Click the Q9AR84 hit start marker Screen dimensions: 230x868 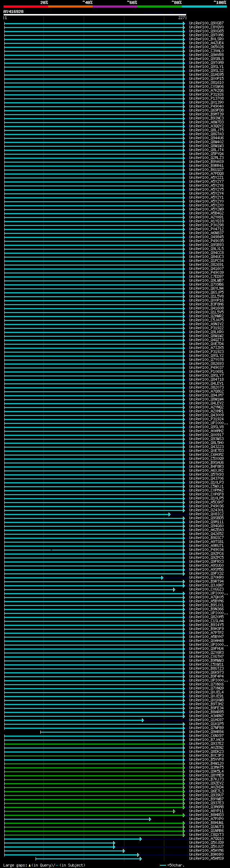[x=40, y=732]
